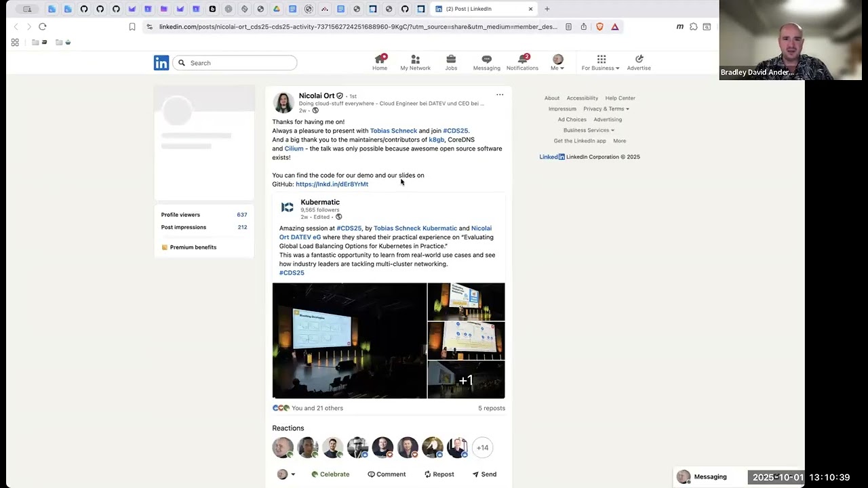Close the LinkedIn post tab
868x488 pixels.
pyautogui.click(x=530, y=9)
